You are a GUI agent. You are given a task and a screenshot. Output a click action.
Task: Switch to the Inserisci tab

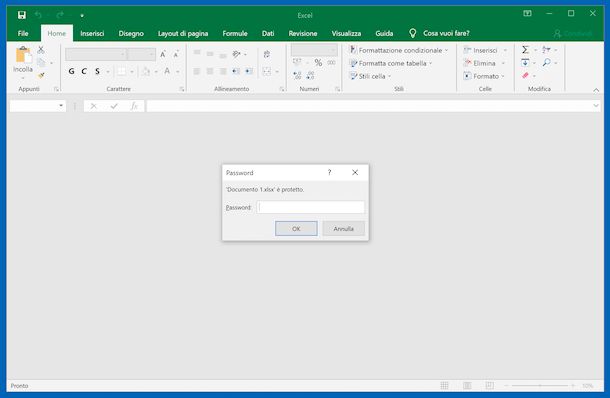[92, 33]
